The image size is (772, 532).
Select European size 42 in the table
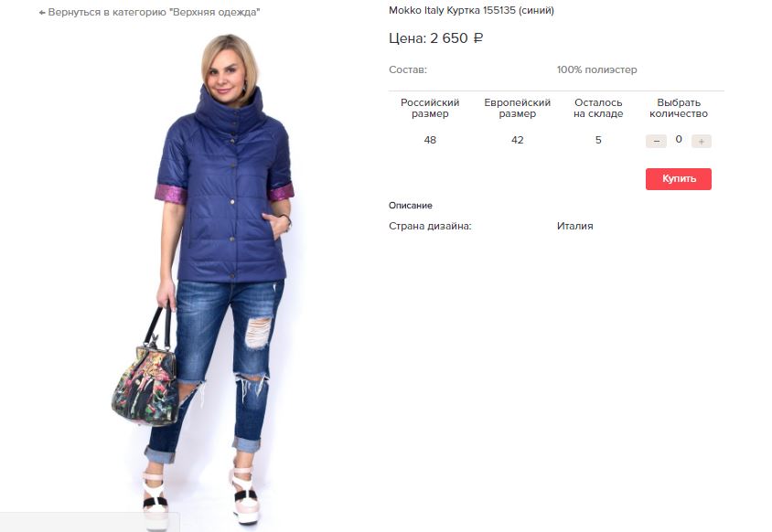click(517, 140)
